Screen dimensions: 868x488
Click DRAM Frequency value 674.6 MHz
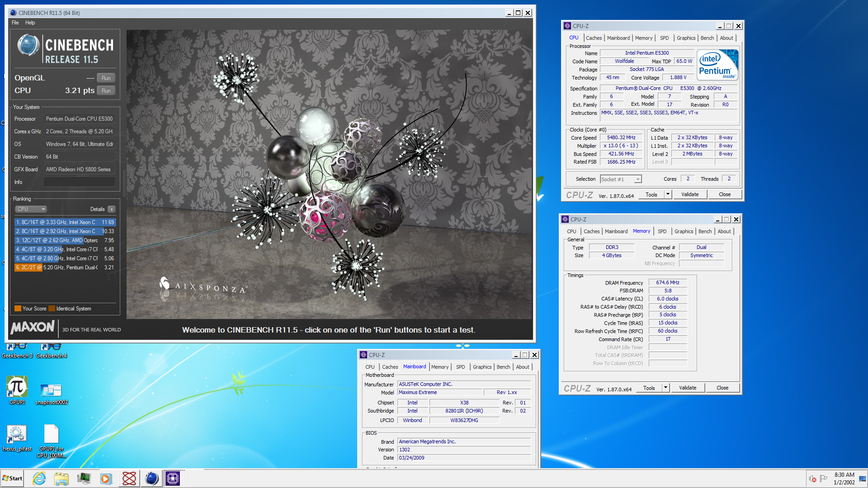668,283
